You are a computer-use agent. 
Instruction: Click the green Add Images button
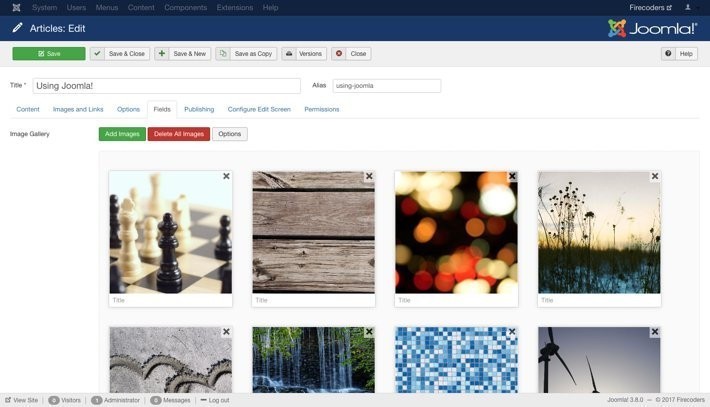(122, 134)
